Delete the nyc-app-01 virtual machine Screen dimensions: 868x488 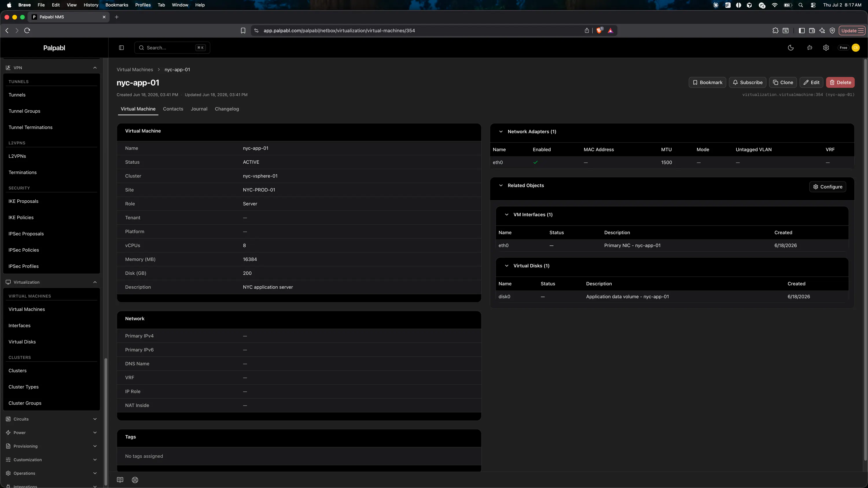pyautogui.click(x=840, y=82)
